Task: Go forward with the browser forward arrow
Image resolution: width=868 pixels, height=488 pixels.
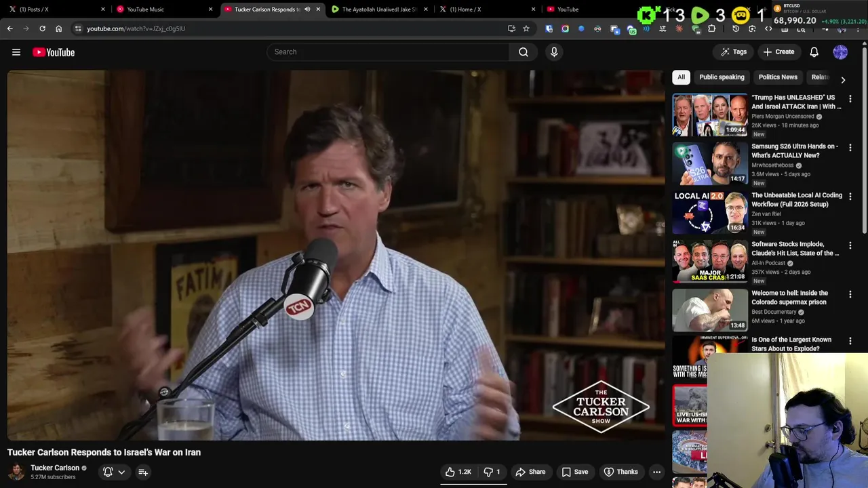Action: [x=26, y=28]
